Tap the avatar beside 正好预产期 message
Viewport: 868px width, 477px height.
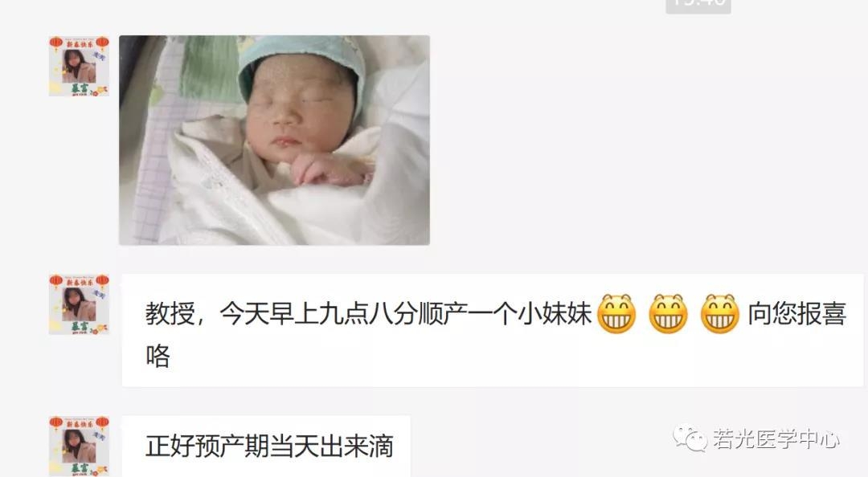(x=79, y=446)
